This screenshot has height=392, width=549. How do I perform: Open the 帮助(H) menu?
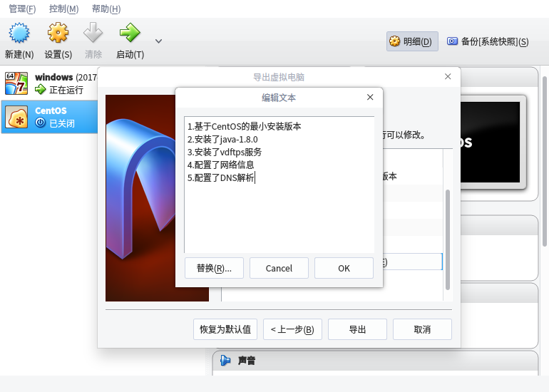pyautogui.click(x=106, y=9)
